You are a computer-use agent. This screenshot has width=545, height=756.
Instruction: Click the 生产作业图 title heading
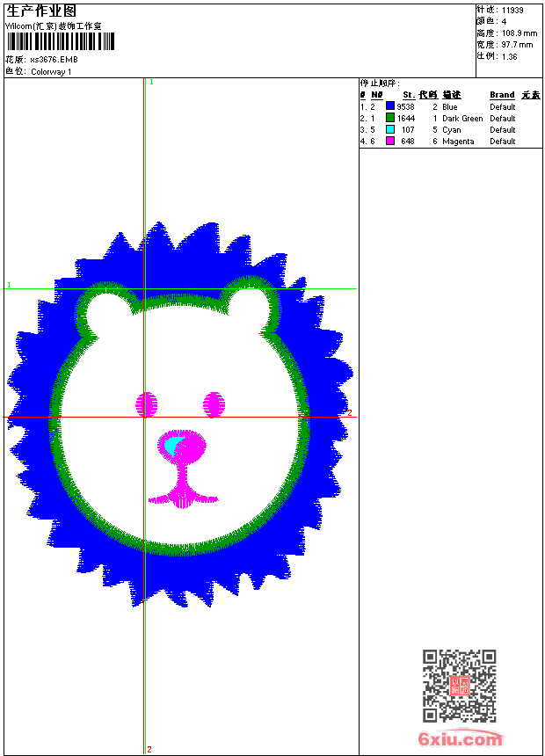[41, 11]
